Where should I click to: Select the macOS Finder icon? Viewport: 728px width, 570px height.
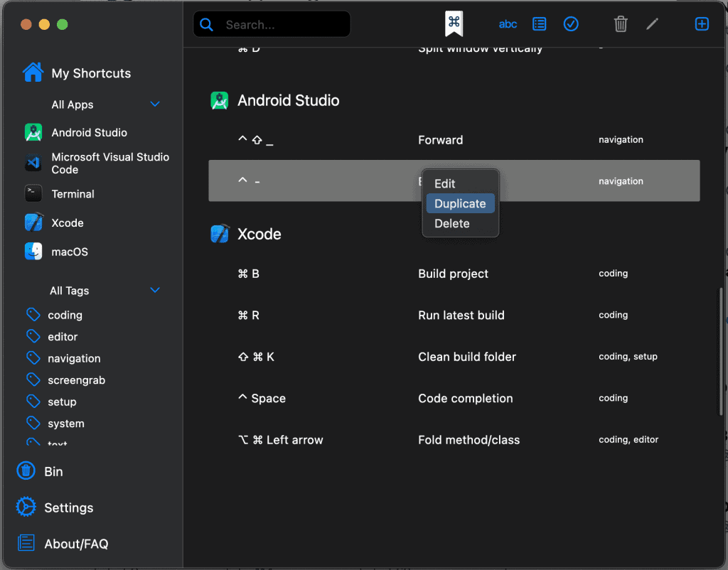tap(33, 252)
